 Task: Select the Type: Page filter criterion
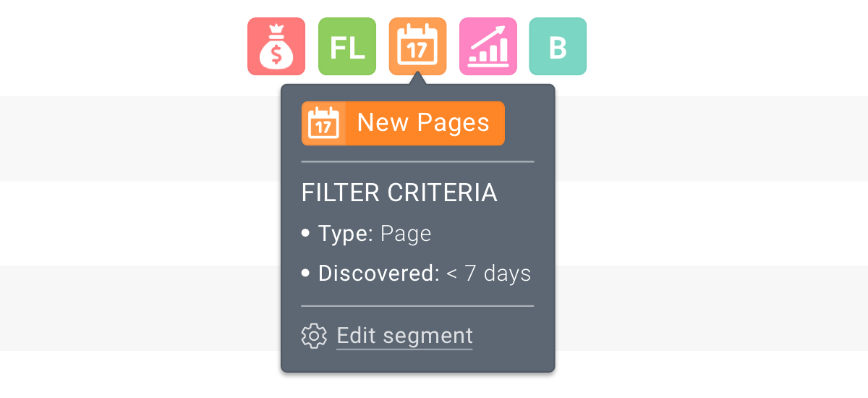pyautogui.click(x=366, y=234)
